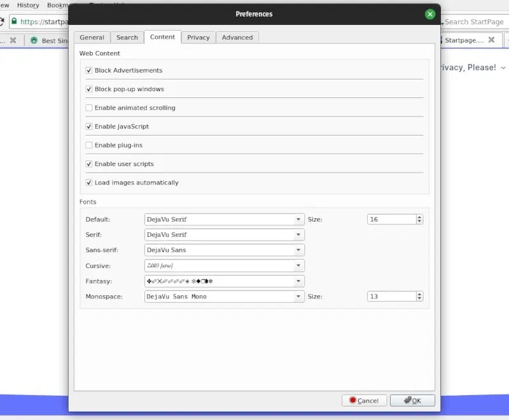
Task: Expand the Privacy, Please! chevron
Action: point(503,67)
